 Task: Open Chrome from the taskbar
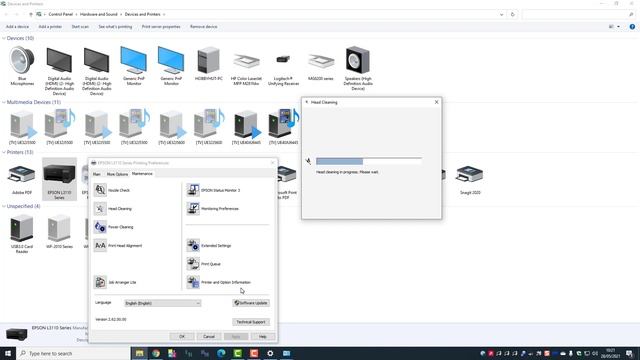[x=156, y=353]
